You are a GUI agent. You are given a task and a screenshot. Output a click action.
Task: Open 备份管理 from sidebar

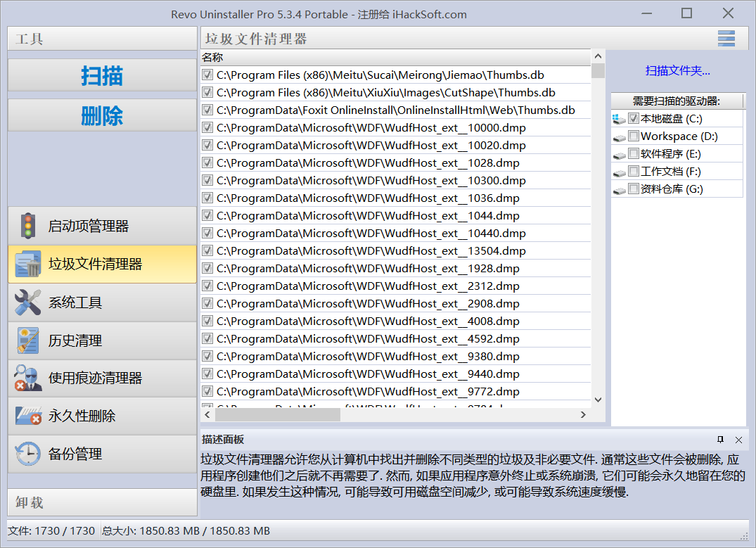pyautogui.click(x=102, y=454)
